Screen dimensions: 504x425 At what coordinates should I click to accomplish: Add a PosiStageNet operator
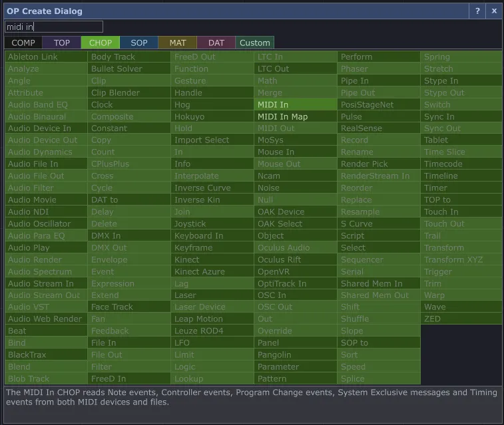pos(379,104)
